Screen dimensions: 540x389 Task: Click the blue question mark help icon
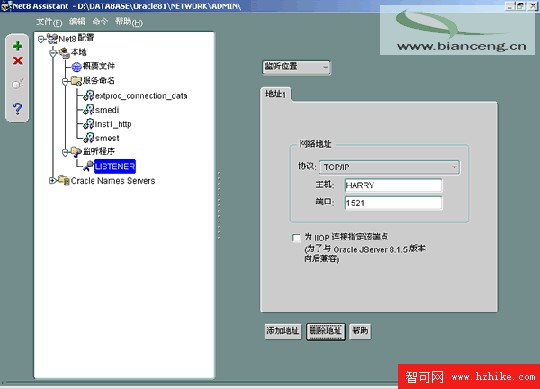tap(17, 108)
